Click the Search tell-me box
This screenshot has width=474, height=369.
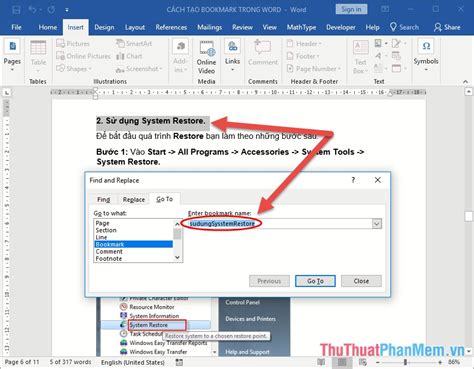tap(404, 27)
